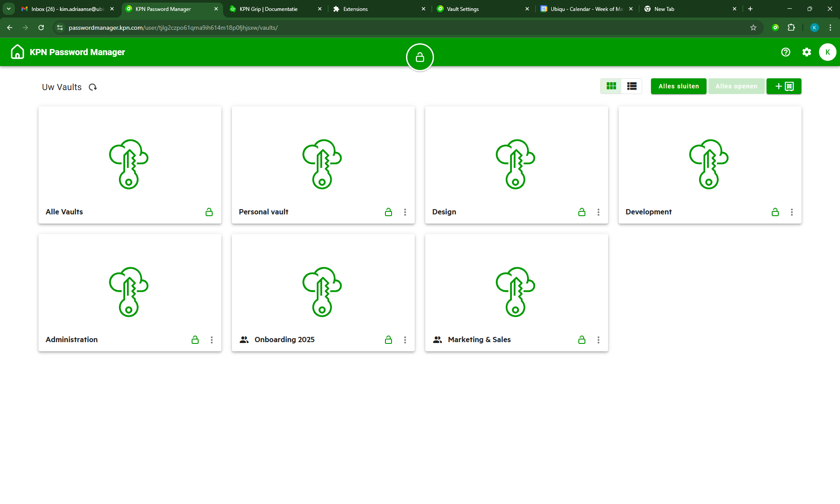Image resolution: width=840 pixels, height=504 pixels.
Task: Open the three-dot menu for Personal vault
Action: (405, 212)
